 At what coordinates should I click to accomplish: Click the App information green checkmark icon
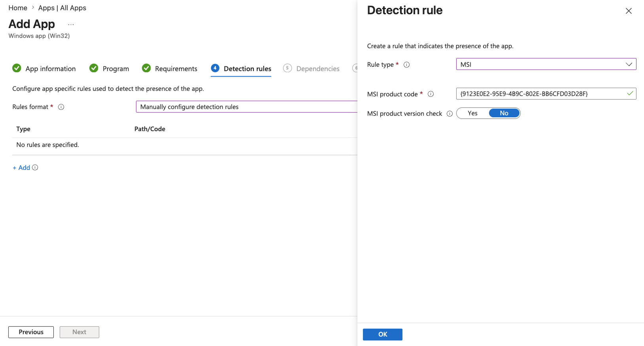[17, 68]
